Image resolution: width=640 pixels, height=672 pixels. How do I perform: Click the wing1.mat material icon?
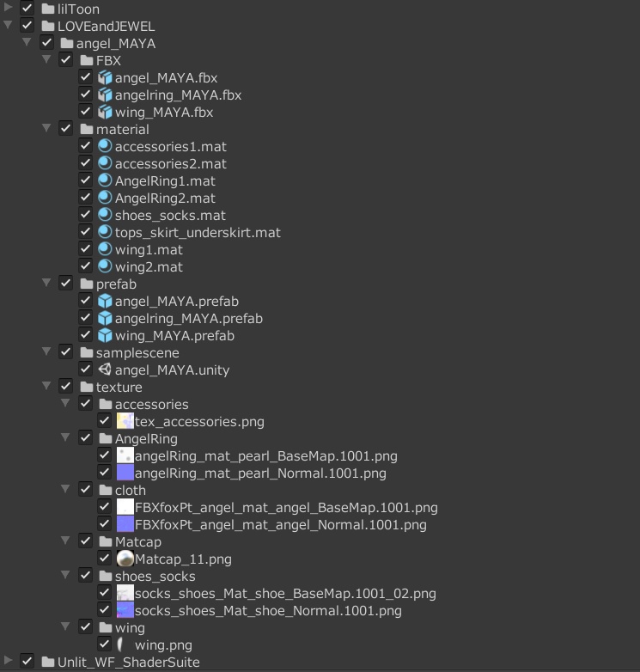(x=105, y=249)
